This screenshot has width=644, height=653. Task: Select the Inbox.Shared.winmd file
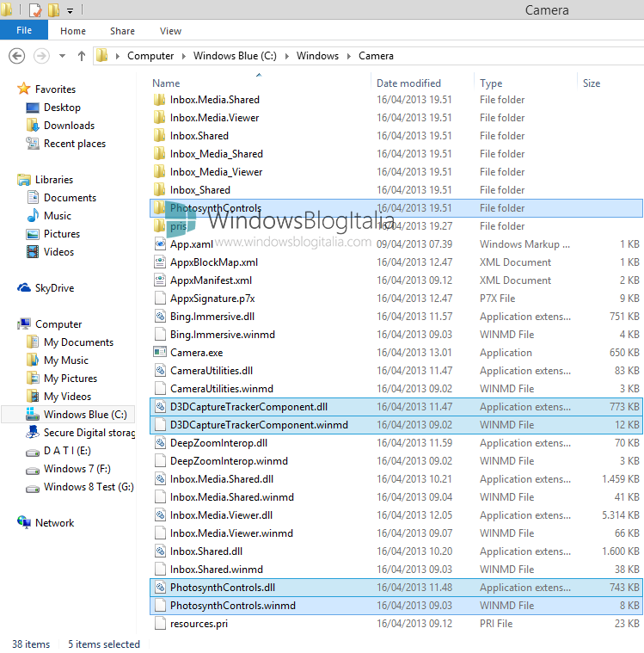click(217, 570)
